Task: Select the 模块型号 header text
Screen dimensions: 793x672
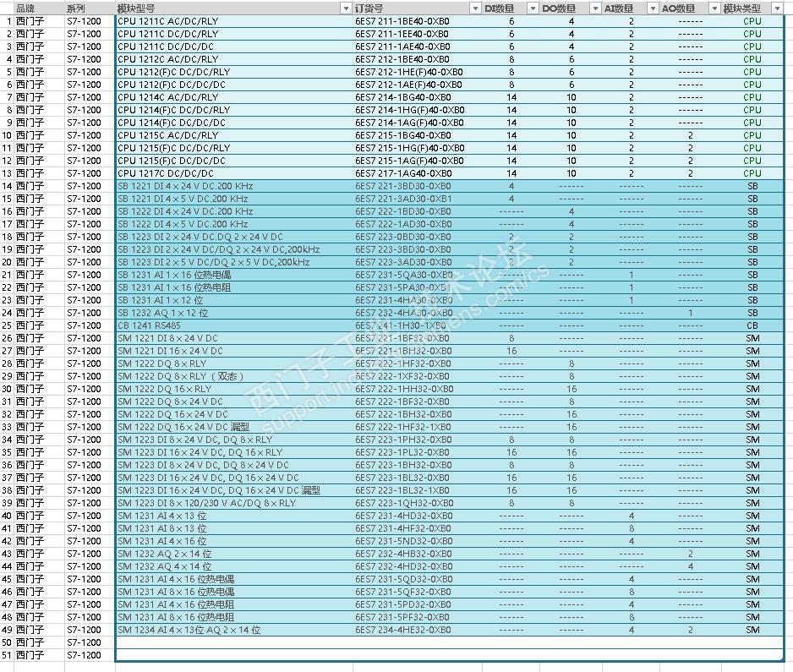Action: point(136,8)
